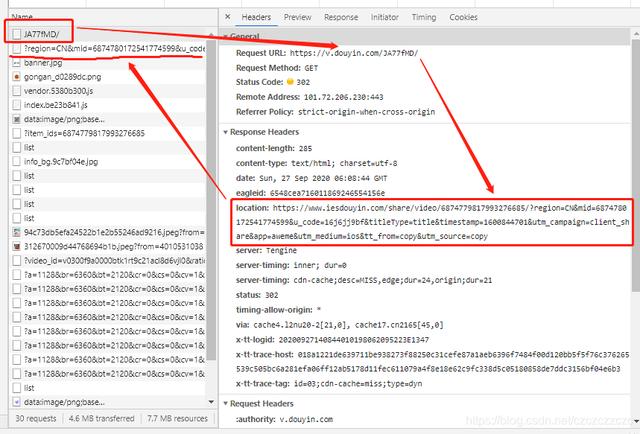Switch to the Preview tab
This screenshot has width=640, height=434.
click(x=297, y=17)
